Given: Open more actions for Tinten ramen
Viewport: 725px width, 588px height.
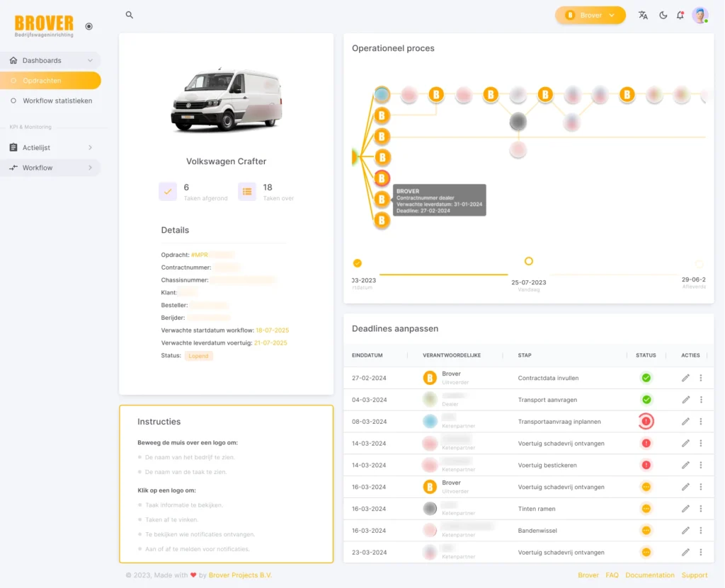Looking at the screenshot, I should click(x=701, y=509).
